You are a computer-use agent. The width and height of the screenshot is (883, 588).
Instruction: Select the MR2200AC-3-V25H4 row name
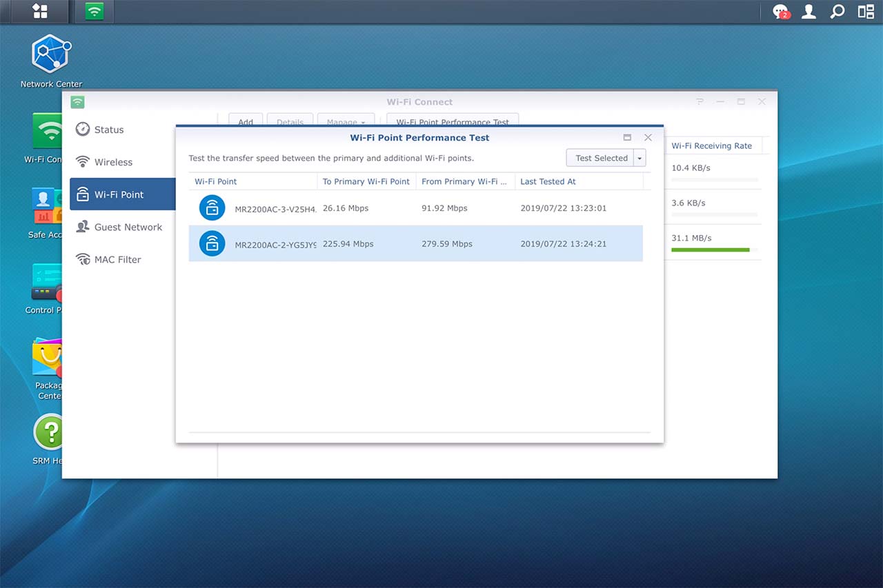point(275,209)
